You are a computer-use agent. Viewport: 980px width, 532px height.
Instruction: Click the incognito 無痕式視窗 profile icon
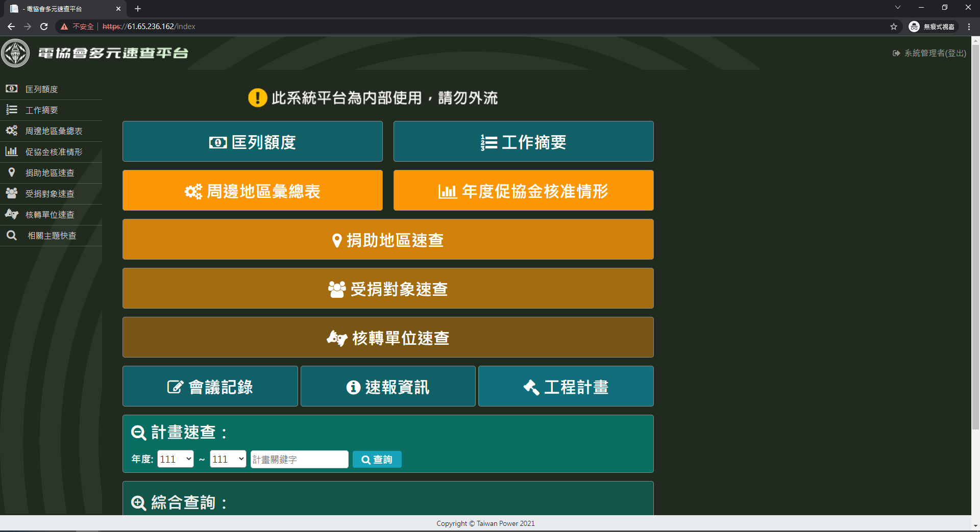(914, 27)
